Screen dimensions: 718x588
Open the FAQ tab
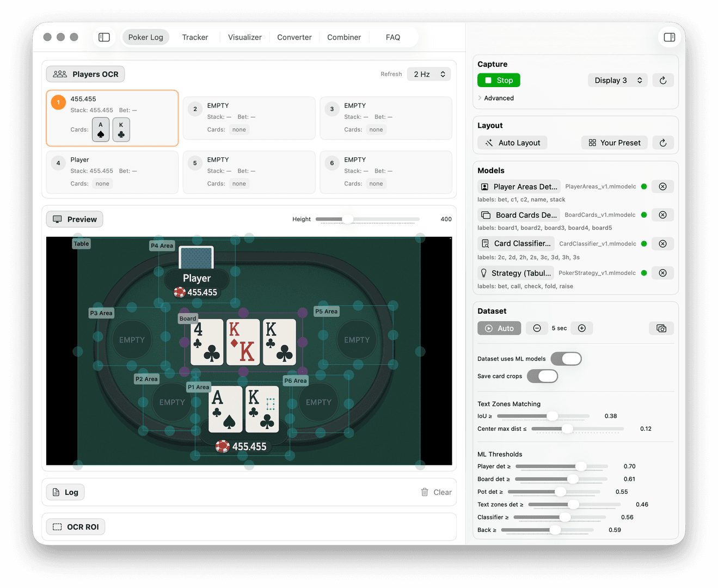393,37
